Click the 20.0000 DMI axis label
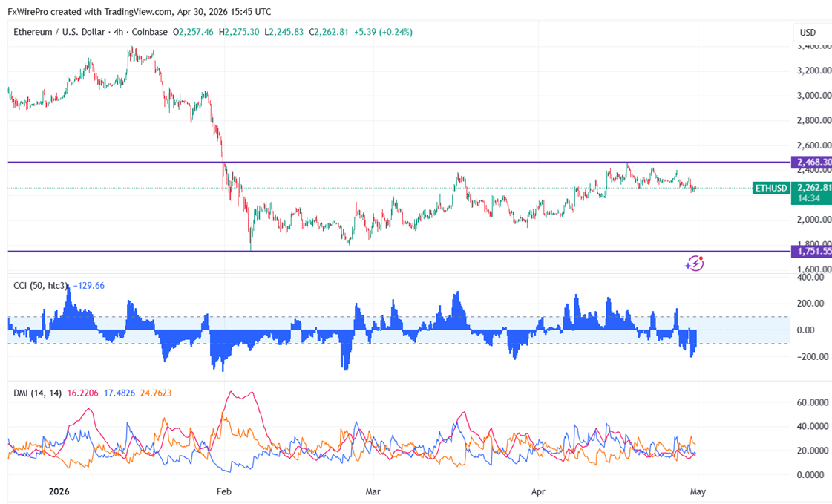Screen dimensions: 832x504 pyautogui.click(x=813, y=451)
